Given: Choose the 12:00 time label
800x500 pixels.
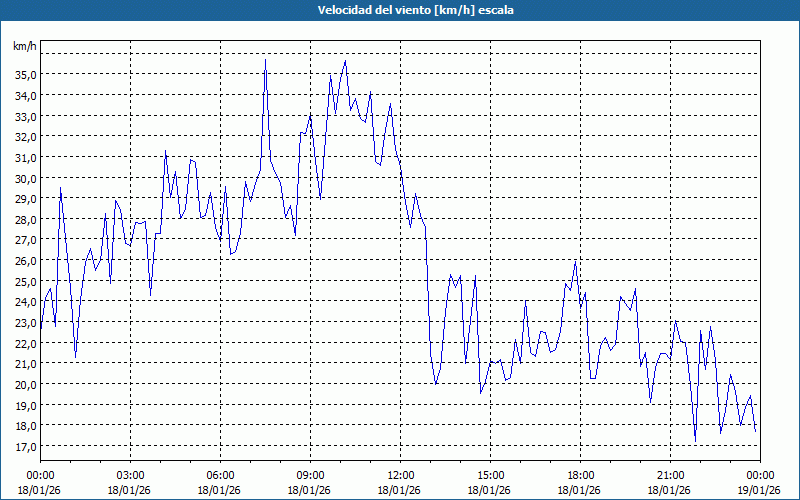Looking at the screenshot, I should tap(400, 475).
